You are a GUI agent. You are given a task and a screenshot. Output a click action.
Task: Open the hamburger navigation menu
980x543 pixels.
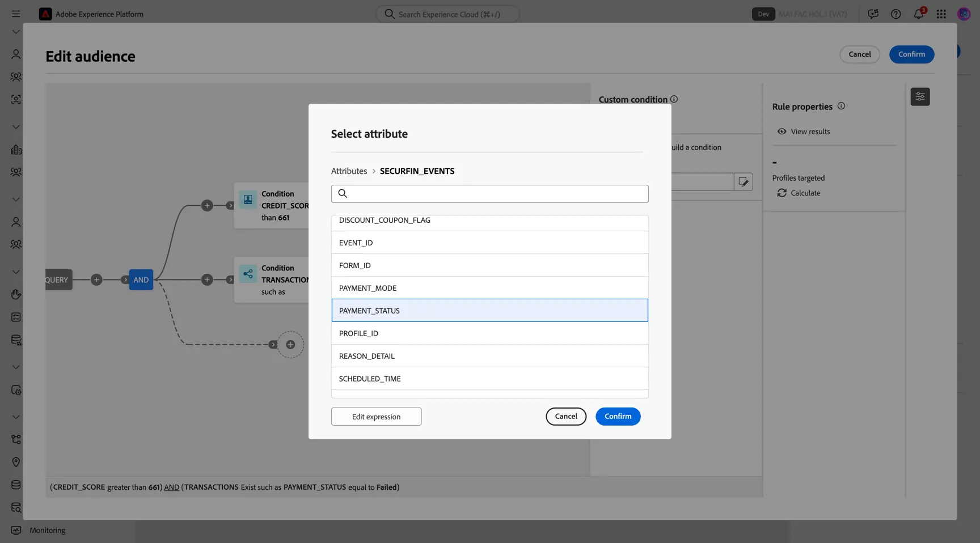tap(16, 14)
